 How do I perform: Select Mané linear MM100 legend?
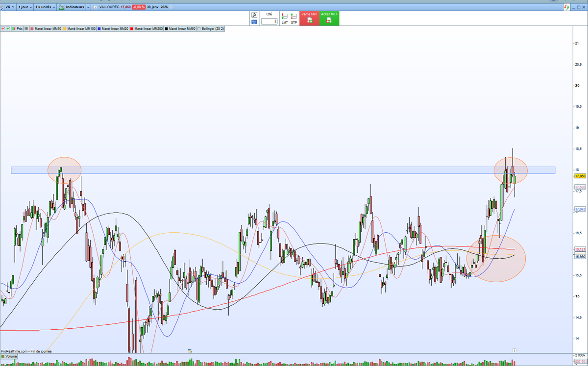click(79, 29)
